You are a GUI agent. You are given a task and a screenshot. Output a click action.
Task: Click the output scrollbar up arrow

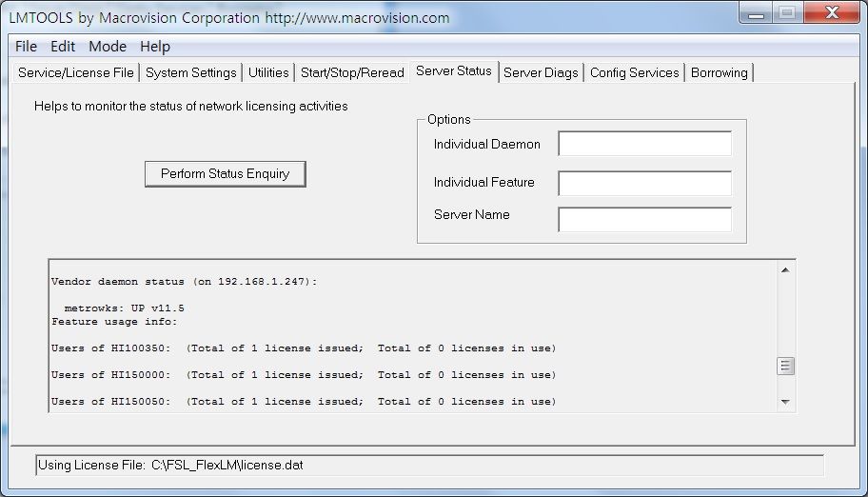click(x=785, y=269)
